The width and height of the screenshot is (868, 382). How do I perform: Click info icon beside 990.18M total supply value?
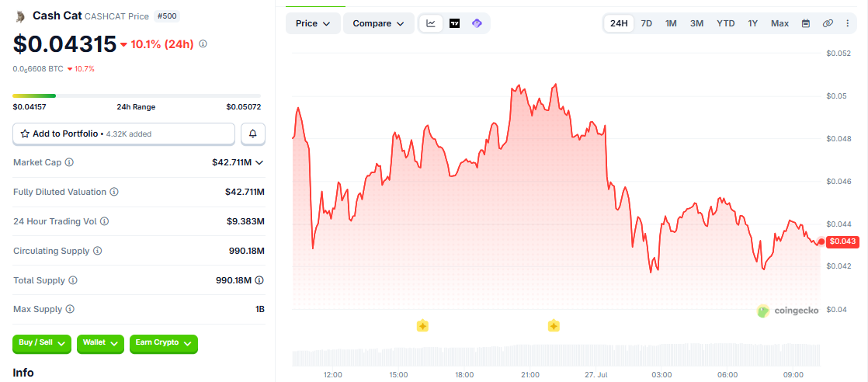(259, 280)
